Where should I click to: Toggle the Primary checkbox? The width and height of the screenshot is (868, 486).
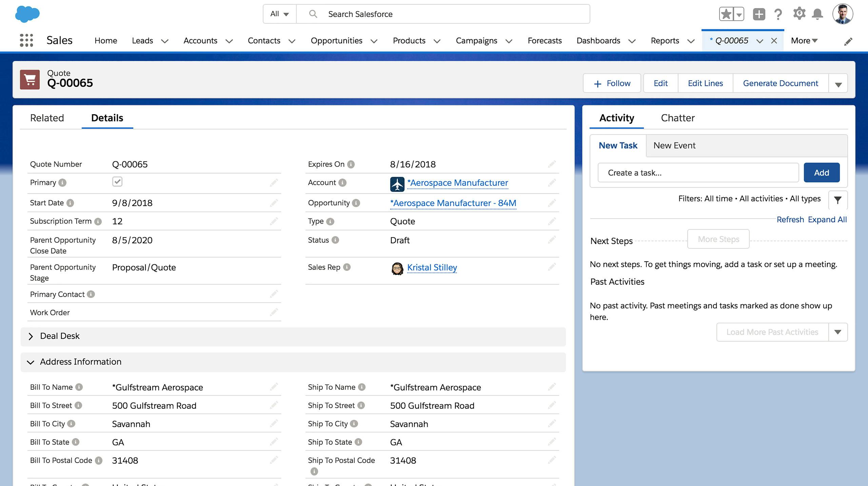tap(117, 182)
